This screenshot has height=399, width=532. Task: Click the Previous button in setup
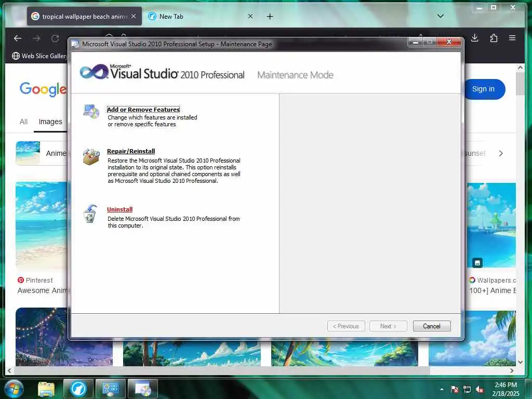coord(346,326)
